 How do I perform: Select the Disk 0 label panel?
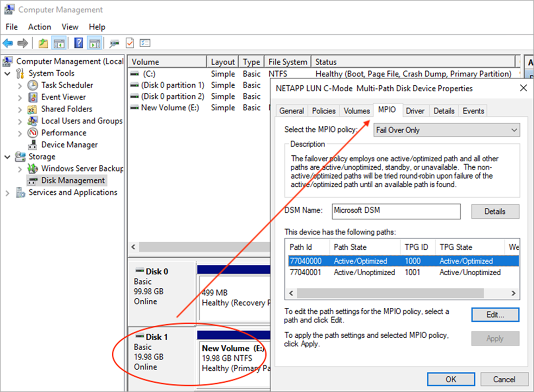click(x=161, y=293)
